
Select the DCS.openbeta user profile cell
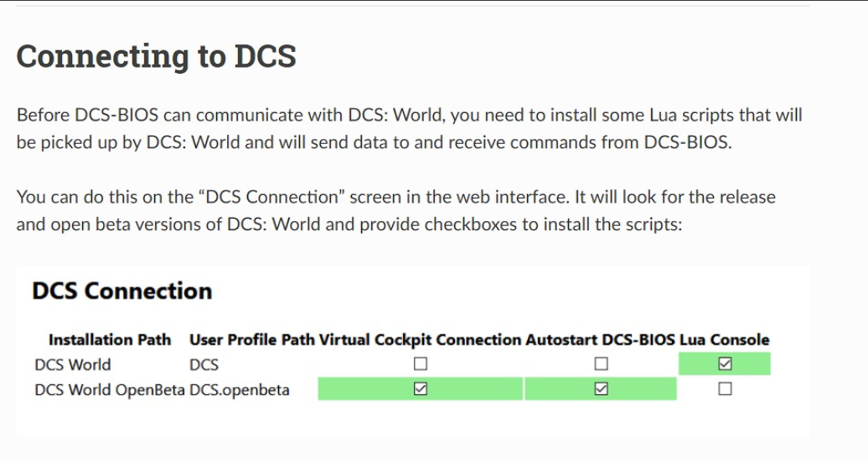click(x=239, y=389)
